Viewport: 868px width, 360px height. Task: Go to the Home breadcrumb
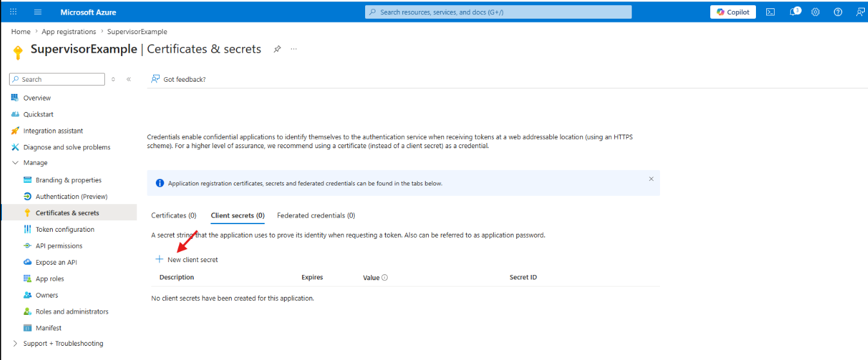(21, 32)
